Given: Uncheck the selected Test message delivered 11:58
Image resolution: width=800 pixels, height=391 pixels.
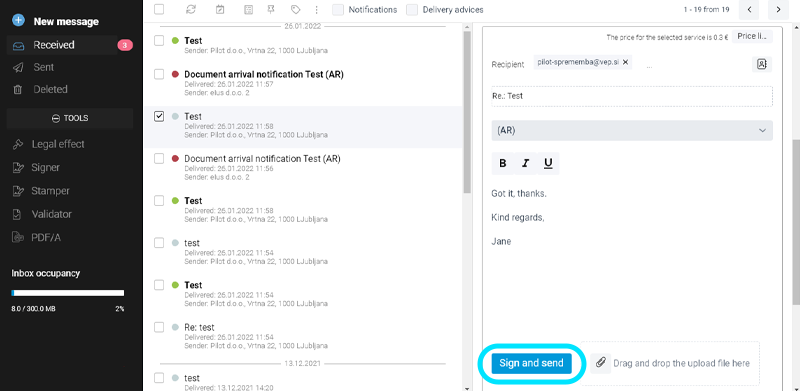Looking at the screenshot, I should tap(159, 116).
